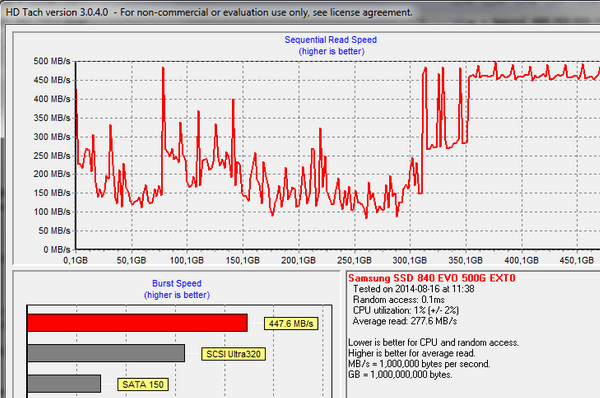This screenshot has height=398, width=600.
Task: Click the 'Samsung SSD 840 EVO 500G EXT0' heading
Action: (432, 278)
